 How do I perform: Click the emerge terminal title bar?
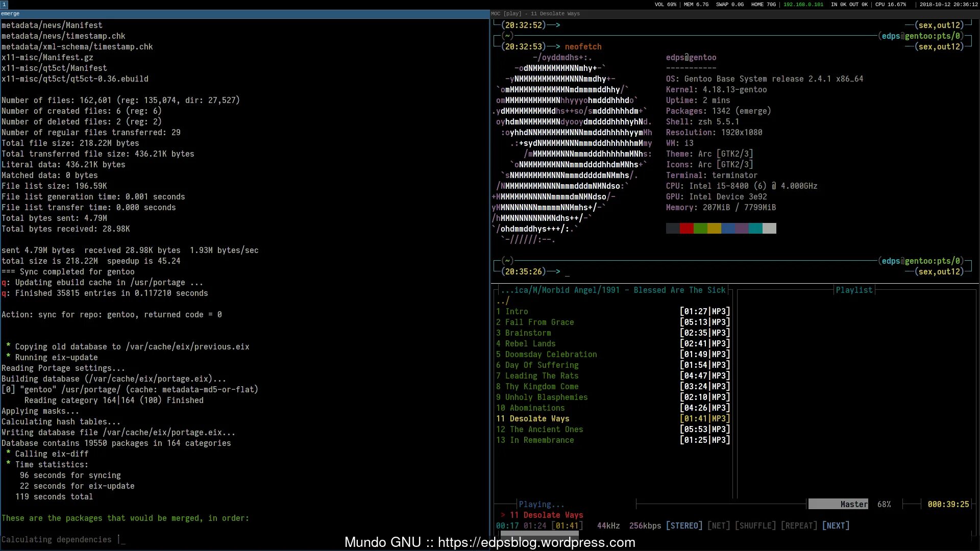(244, 14)
